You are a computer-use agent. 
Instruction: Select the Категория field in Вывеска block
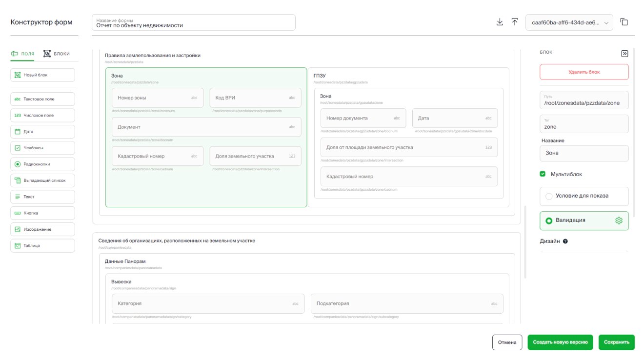[208, 303]
